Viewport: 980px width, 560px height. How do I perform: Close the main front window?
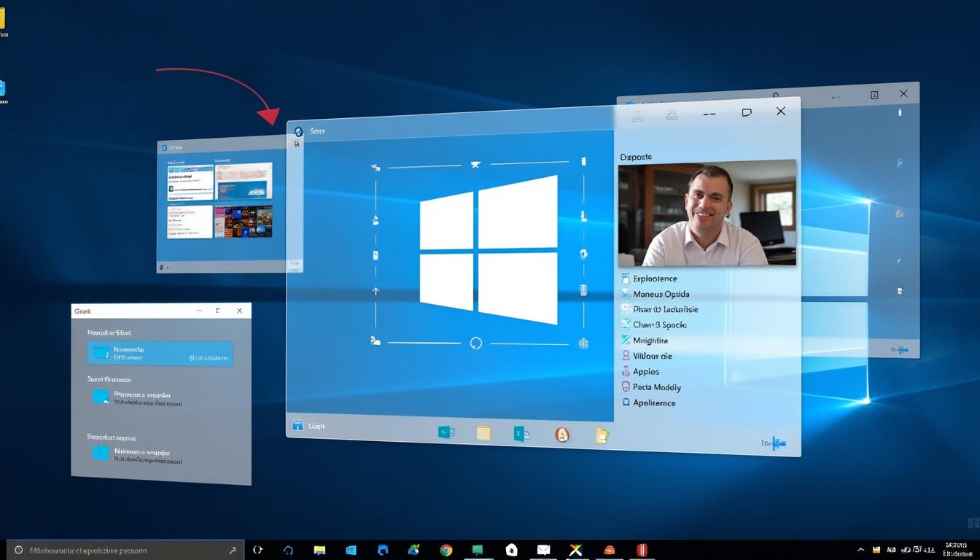pyautogui.click(x=781, y=111)
